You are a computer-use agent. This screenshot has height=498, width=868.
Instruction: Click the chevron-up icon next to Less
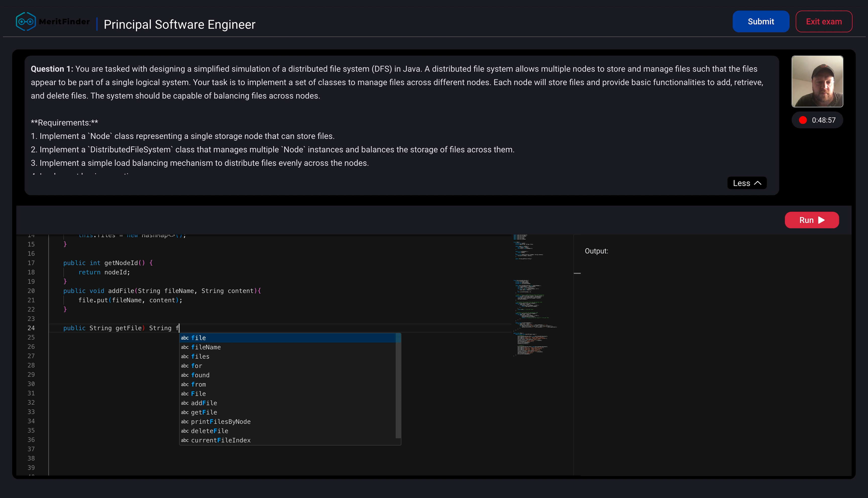[x=757, y=183]
